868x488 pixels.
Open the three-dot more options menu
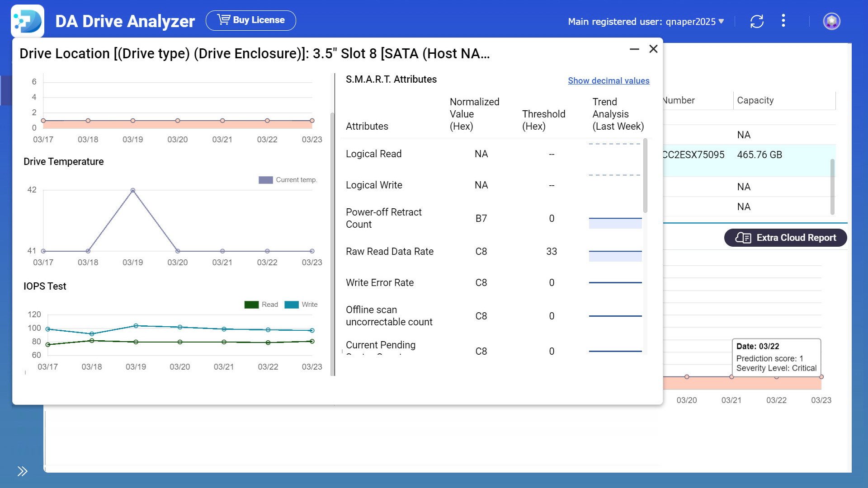pos(783,21)
